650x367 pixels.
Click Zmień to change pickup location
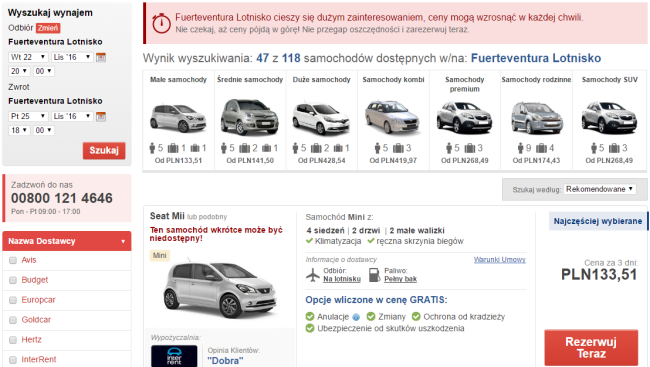[48, 28]
